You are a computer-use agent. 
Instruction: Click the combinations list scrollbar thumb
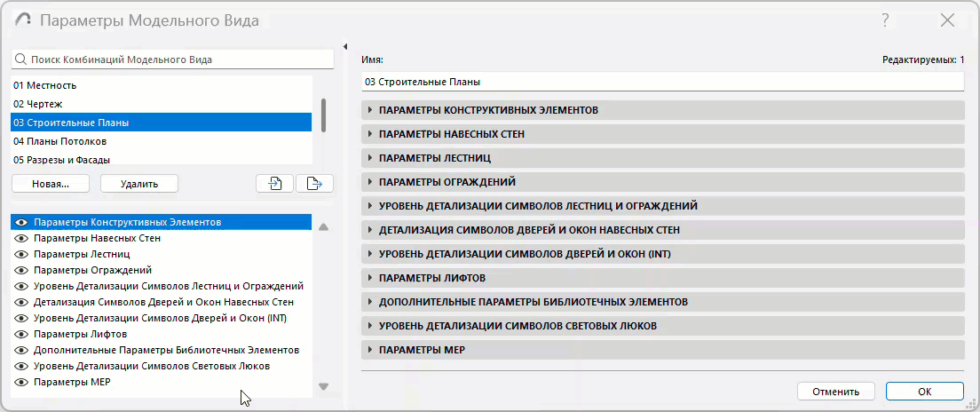tap(323, 115)
